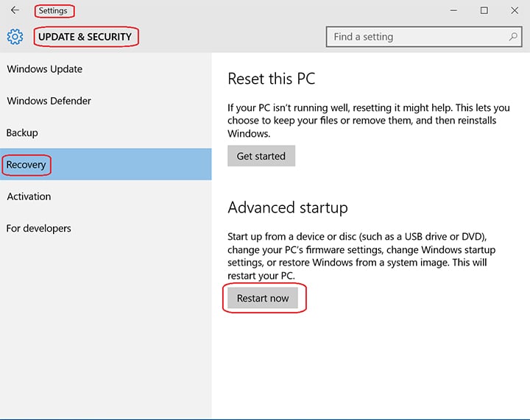
Task: Close the Settings window
Action: pos(515,10)
